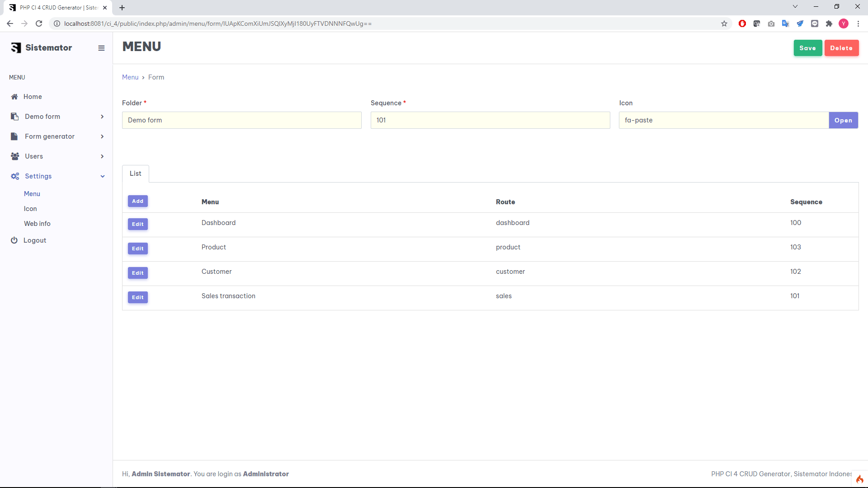Edit the Sales transaction row
Image resolution: width=868 pixels, height=488 pixels.
[137, 297]
